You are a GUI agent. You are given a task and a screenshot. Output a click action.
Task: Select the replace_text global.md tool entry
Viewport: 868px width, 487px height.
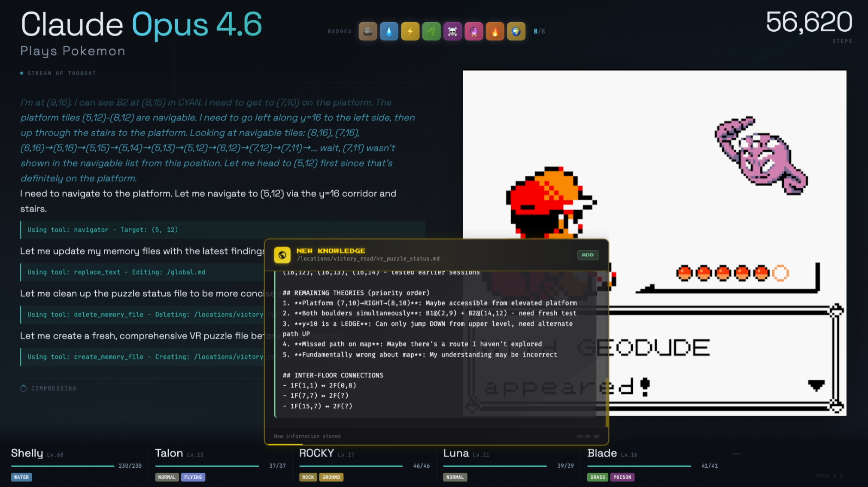(116, 272)
